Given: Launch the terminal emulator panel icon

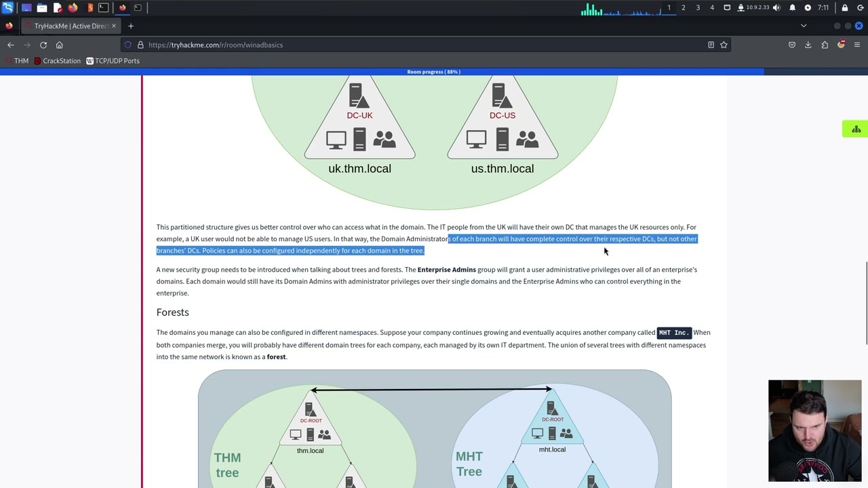Looking at the screenshot, I should pyautogui.click(x=103, y=7).
